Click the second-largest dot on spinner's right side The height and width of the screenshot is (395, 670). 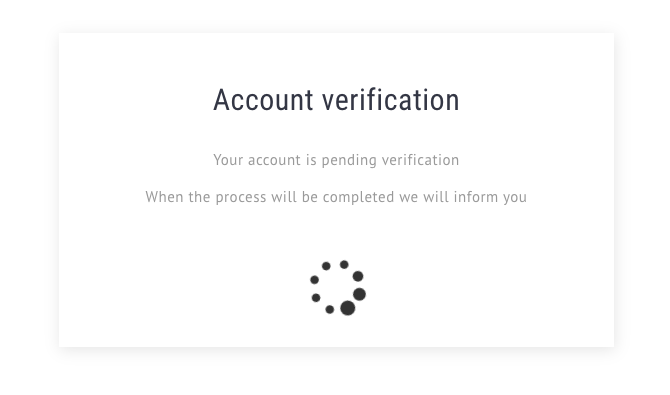point(359,294)
